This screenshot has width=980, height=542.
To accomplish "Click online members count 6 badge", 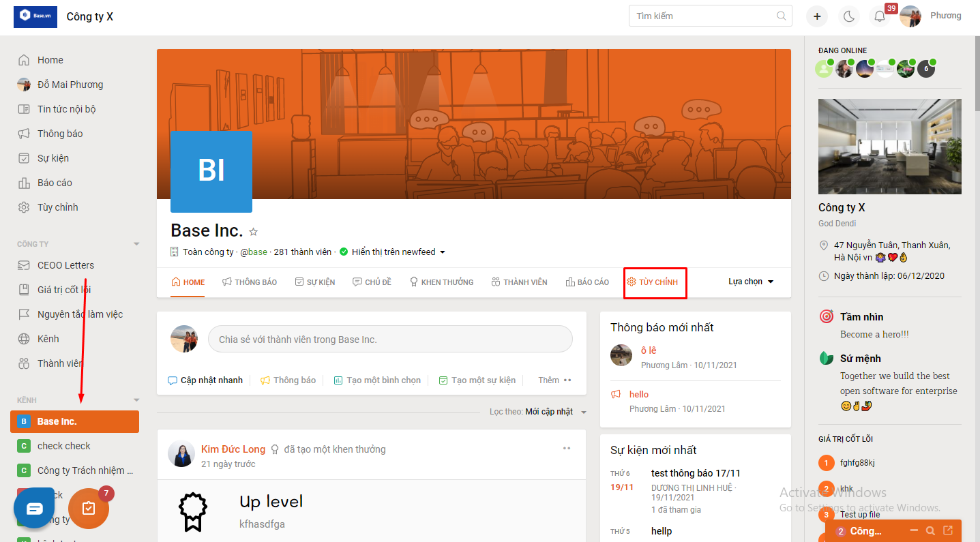I will [925, 68].
